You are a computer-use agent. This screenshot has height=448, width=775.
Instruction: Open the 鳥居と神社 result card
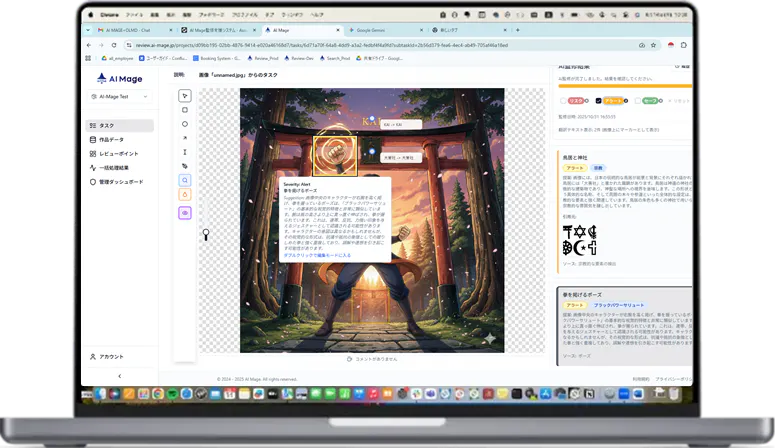tap(625, 212)
